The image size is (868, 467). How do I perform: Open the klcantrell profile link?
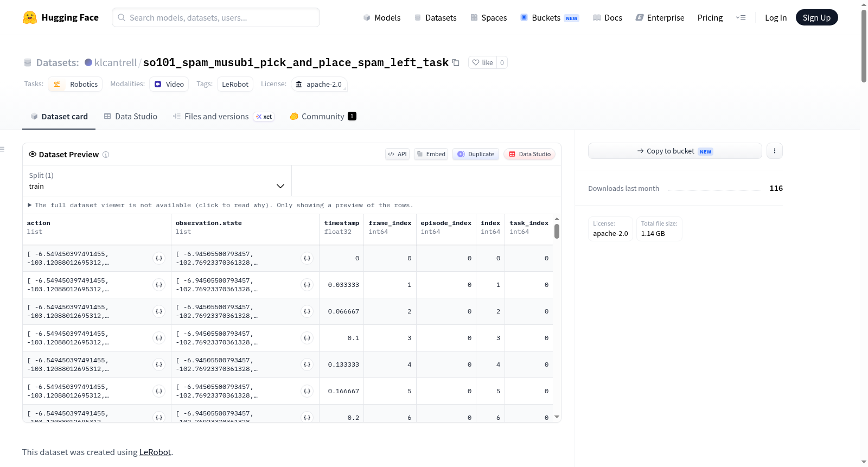click(x=116, y=62)
